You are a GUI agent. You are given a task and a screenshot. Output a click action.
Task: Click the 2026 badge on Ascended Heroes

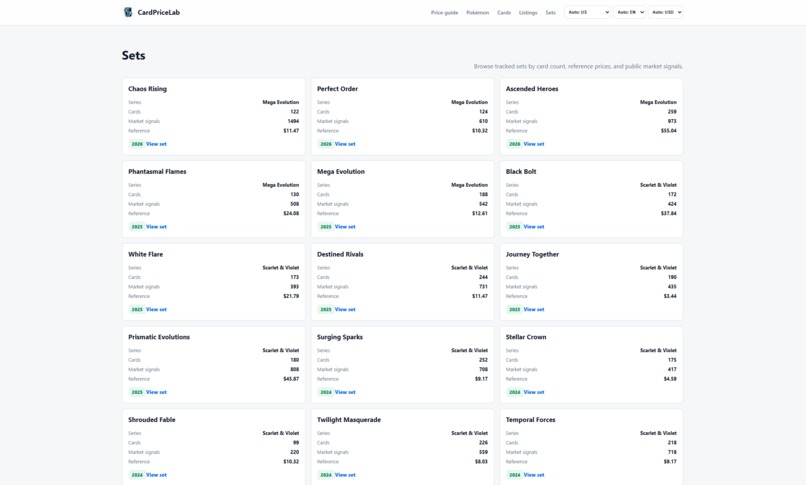coord(515,144)
